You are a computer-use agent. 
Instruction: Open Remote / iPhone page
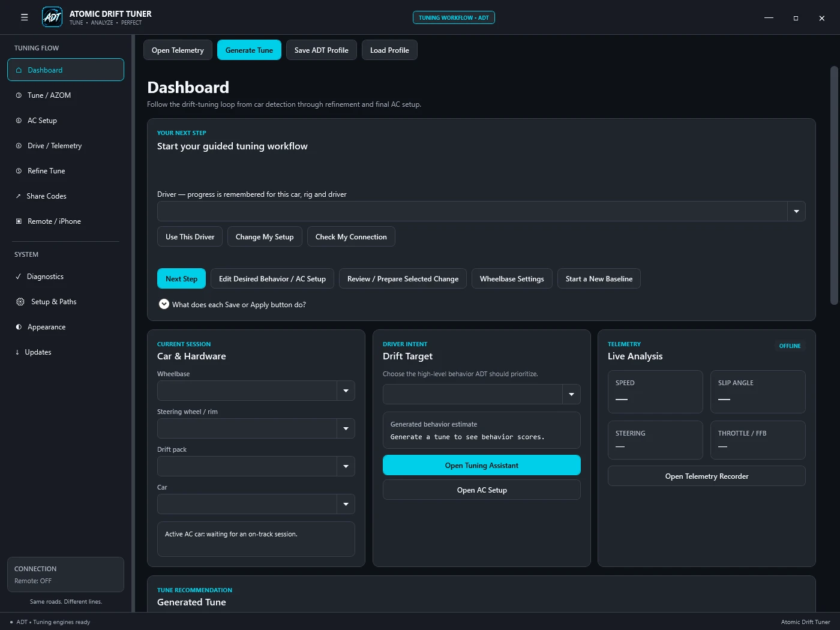(65, 221)
